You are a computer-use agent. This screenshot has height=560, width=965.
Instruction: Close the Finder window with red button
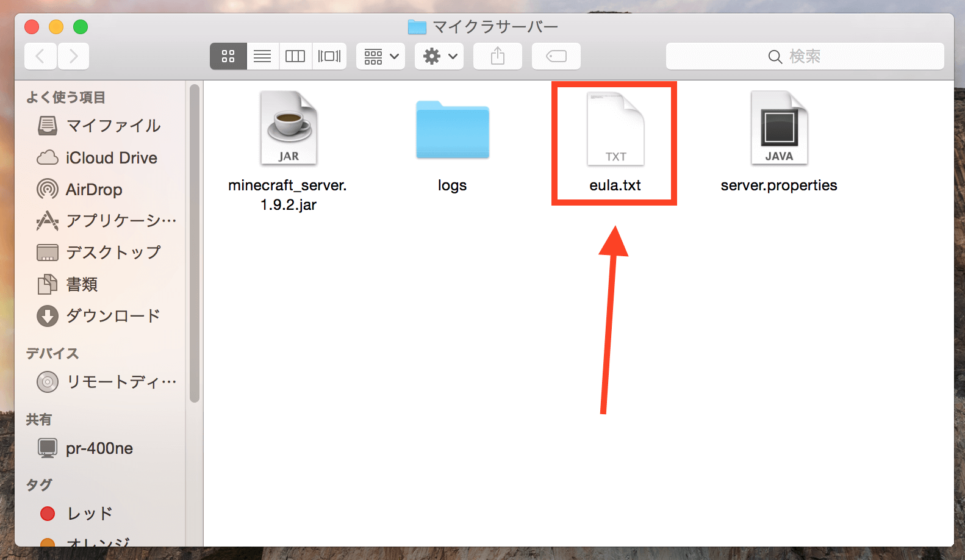point(32,27)
